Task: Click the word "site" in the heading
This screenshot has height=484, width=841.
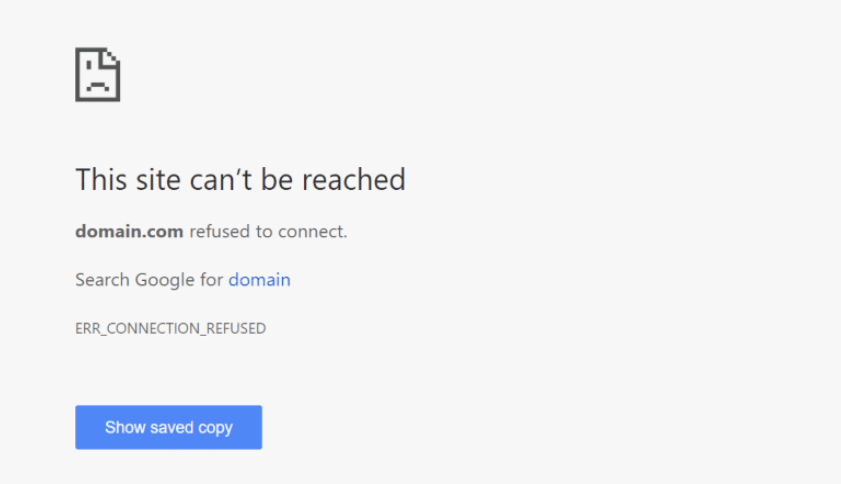Action: click(159, 179)
